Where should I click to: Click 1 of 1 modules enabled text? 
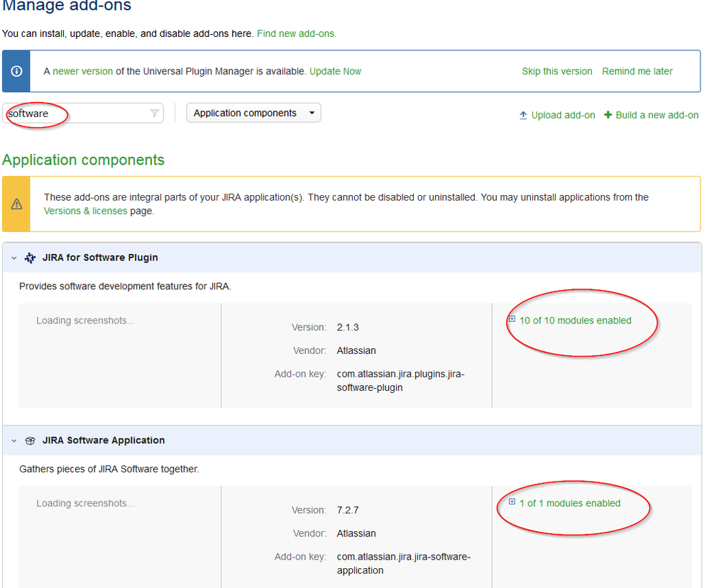click(570, 503)
